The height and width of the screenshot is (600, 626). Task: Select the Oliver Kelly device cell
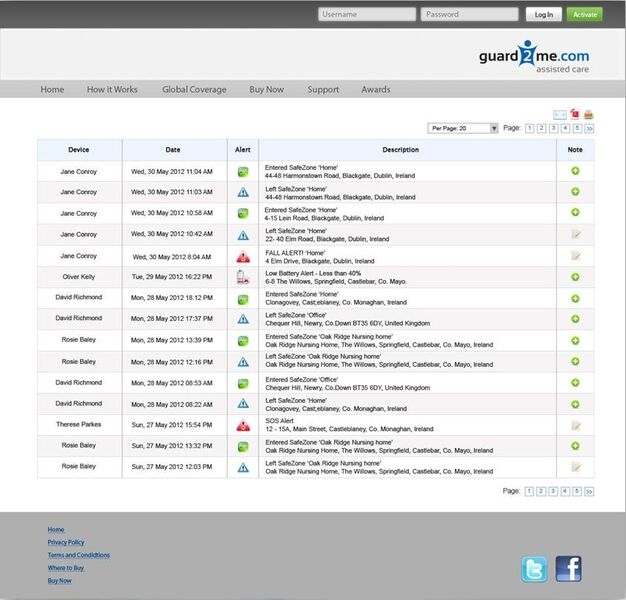click(79, 277)
